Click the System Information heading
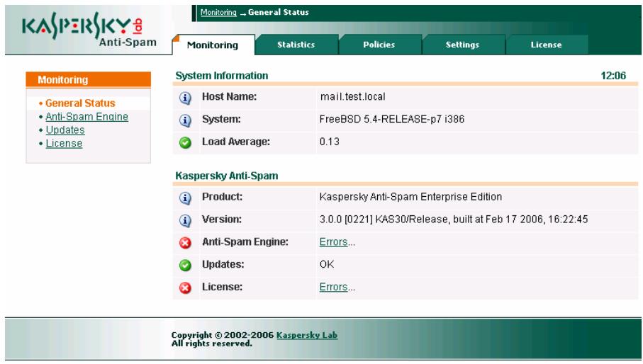The image size is (643, 364). [222, 76]
